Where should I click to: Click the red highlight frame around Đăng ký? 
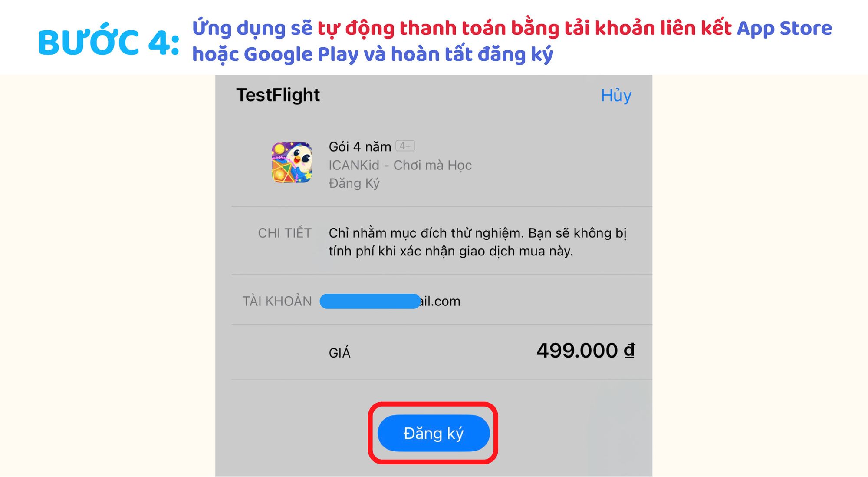[x=433, y=433]
